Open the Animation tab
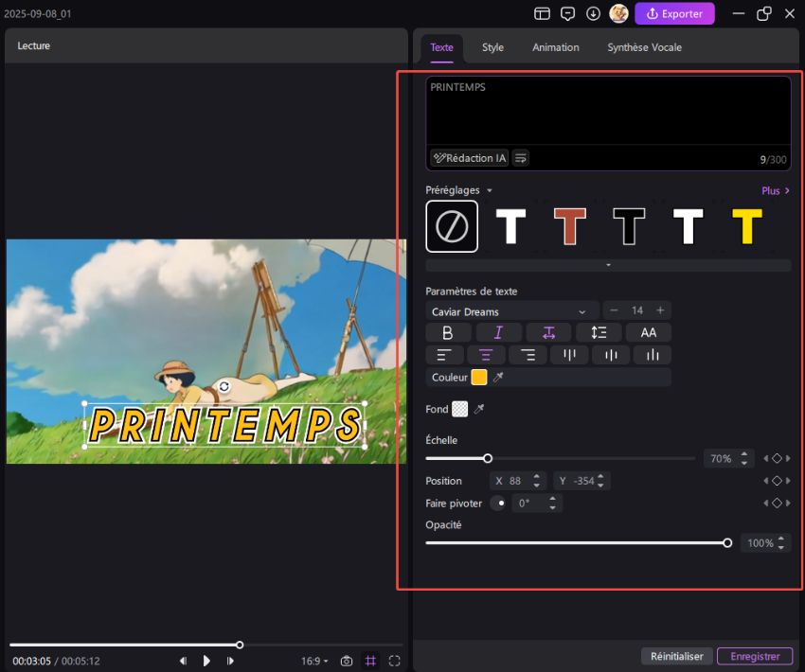Screen dimensions: 805x672 point(556,47)
